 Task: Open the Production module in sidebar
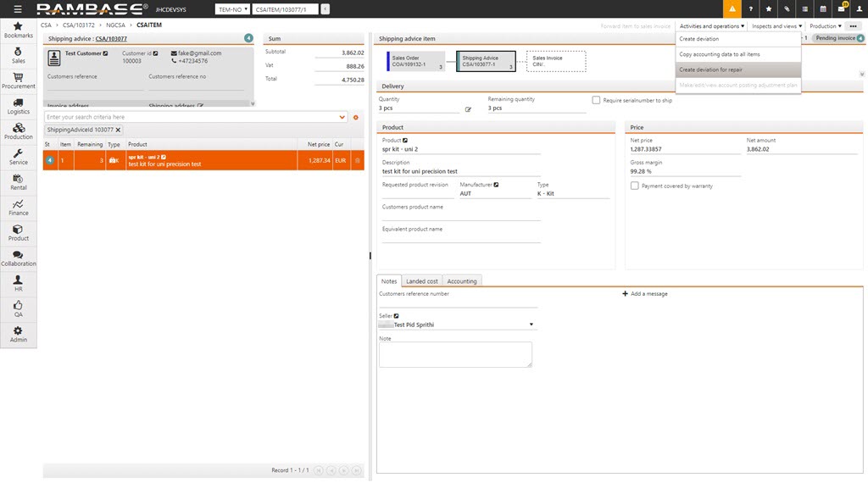(19, 130)
